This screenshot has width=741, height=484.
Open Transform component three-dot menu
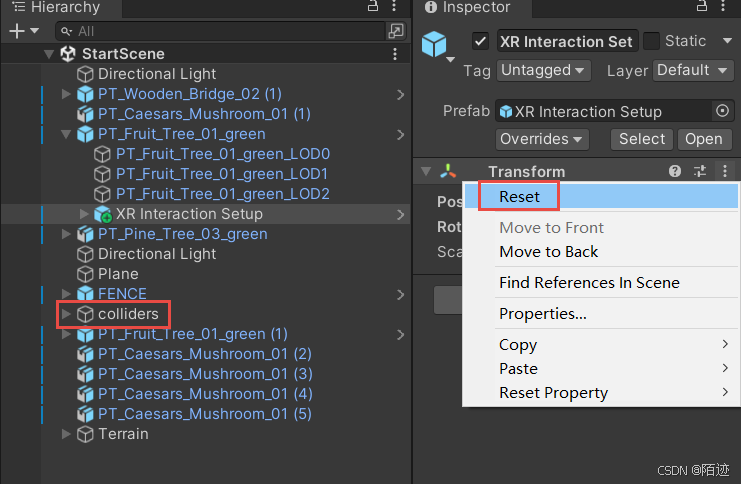click(725, 171)
